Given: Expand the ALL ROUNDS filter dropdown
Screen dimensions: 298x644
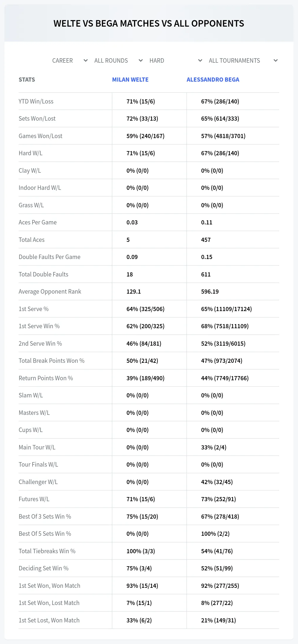Looking at the screenshot, I should [x=118, y=61].
